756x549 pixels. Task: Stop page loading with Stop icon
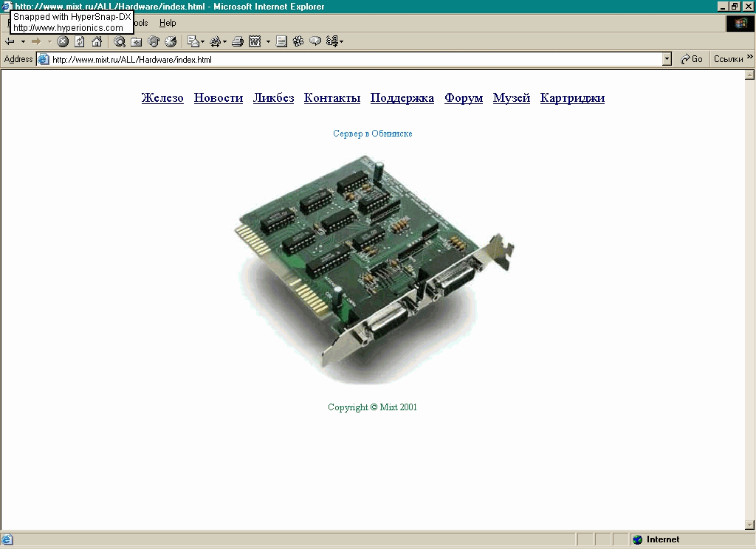(x=63, y=42)
